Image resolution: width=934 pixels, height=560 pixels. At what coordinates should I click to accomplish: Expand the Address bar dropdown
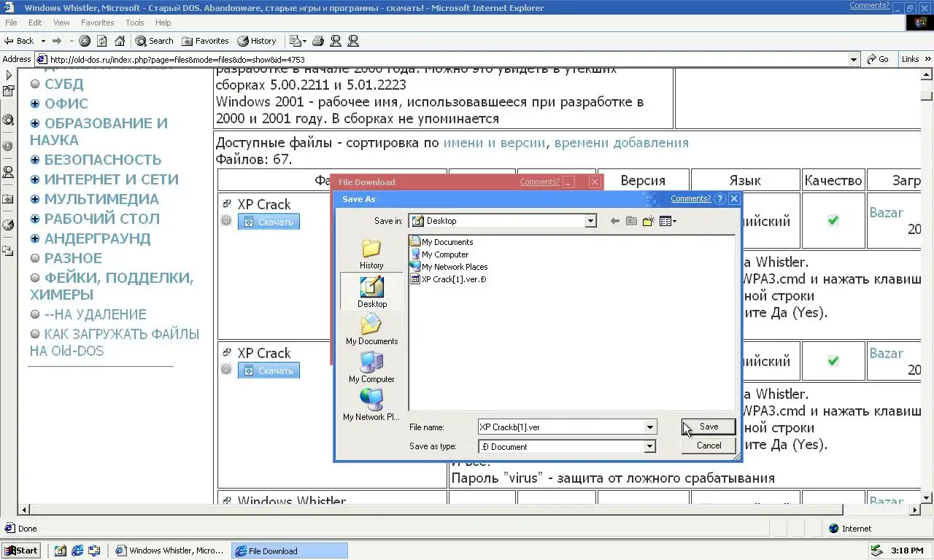pyautogui.click(x=854, y=59)
